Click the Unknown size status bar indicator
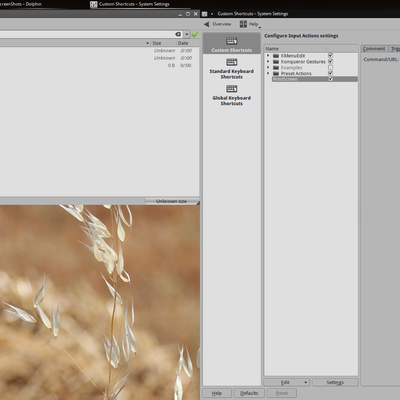Viewport: 400px width, 400px height. [x=171, y=201]
